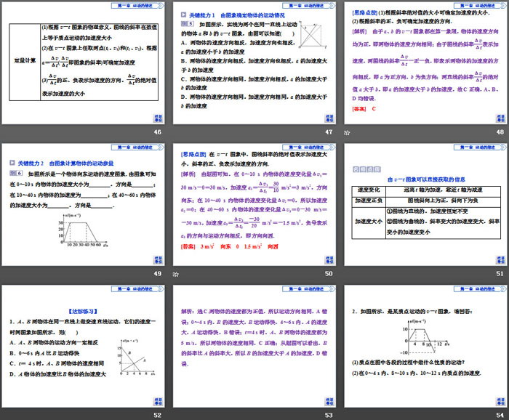Select slide 54 with the trapezoid v-t graph
Screen dimensions: 509x420
click(424, 346)
